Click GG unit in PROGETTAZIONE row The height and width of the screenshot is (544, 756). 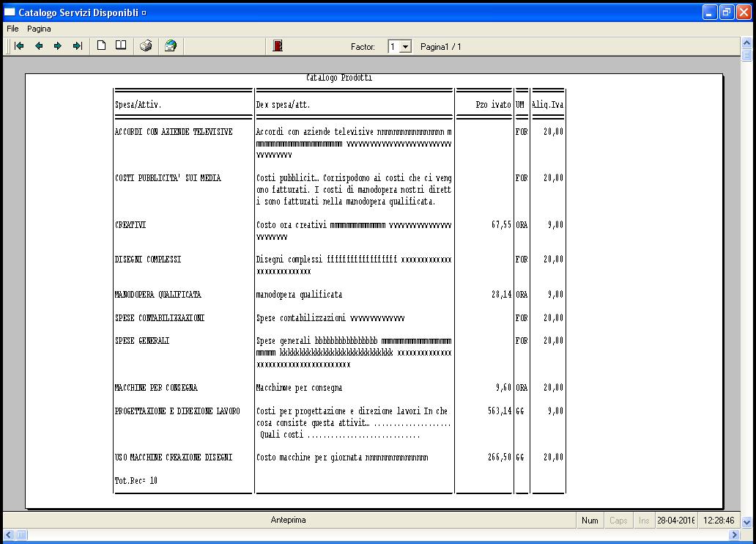(x=520, y=411)
